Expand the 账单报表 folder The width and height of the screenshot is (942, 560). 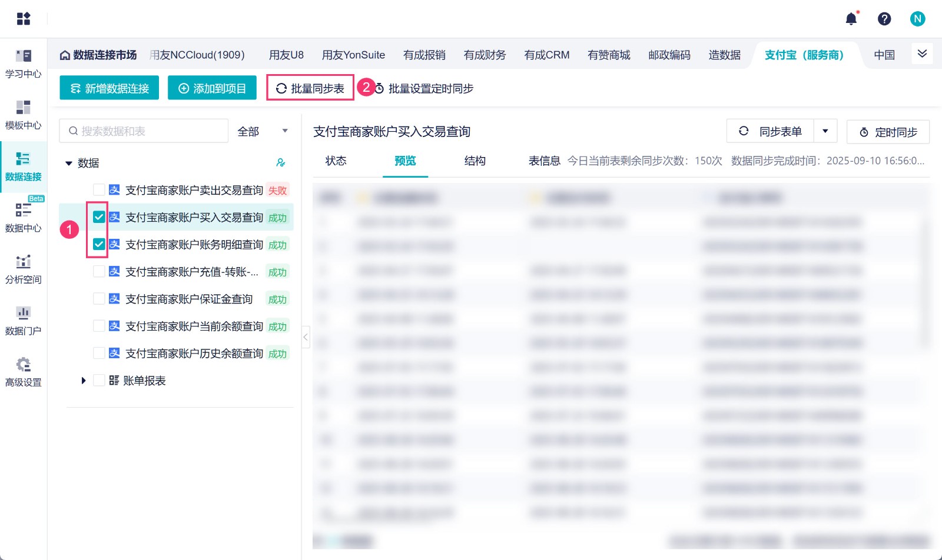coord(84,381)
